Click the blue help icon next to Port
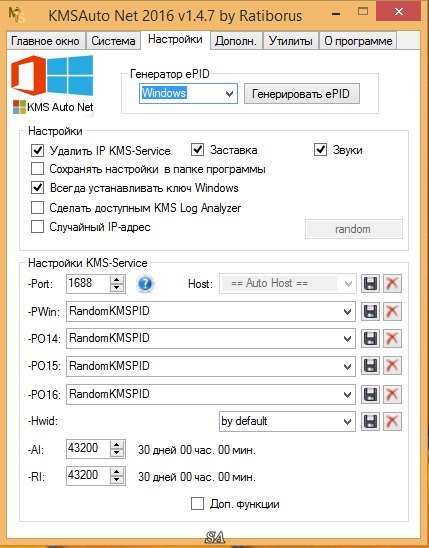 (x=145, y=283)
